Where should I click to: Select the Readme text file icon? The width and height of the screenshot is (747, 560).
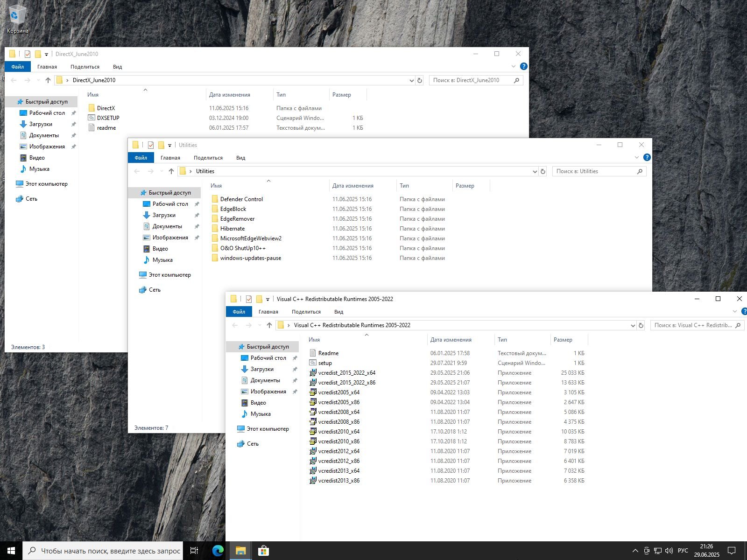click(x=313, y=353)
